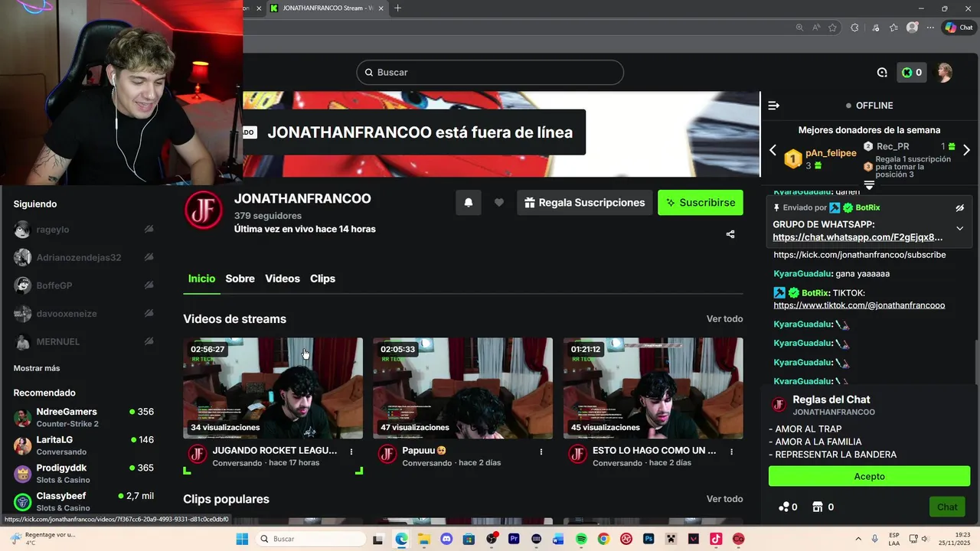
Task: Toggle Adrianozendejas32 offline indicator icon
Action: pyautogui.click(x=149, y=257)
